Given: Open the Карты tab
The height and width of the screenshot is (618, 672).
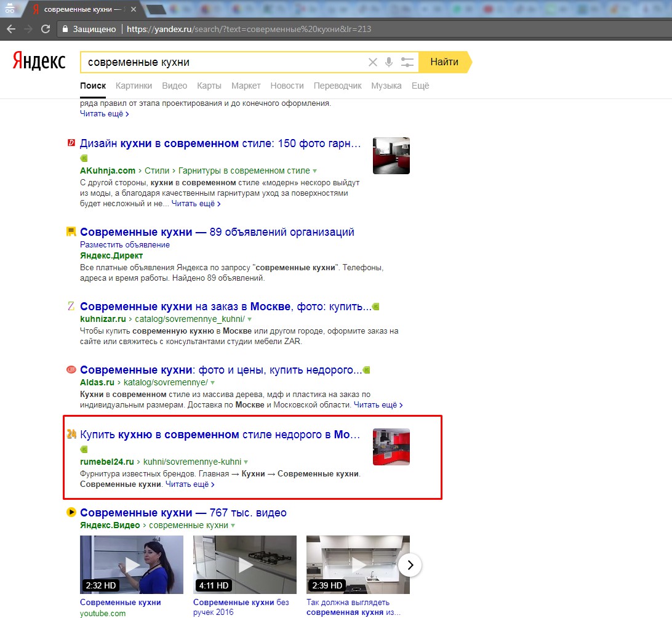Looking at the screenshot, I should pos(209,86).
